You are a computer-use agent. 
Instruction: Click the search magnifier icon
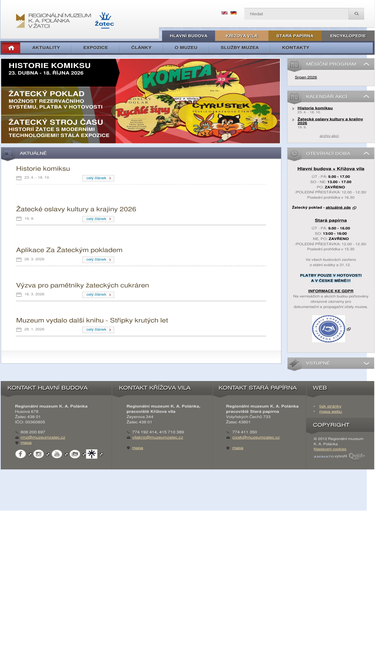tap(356, 14)
